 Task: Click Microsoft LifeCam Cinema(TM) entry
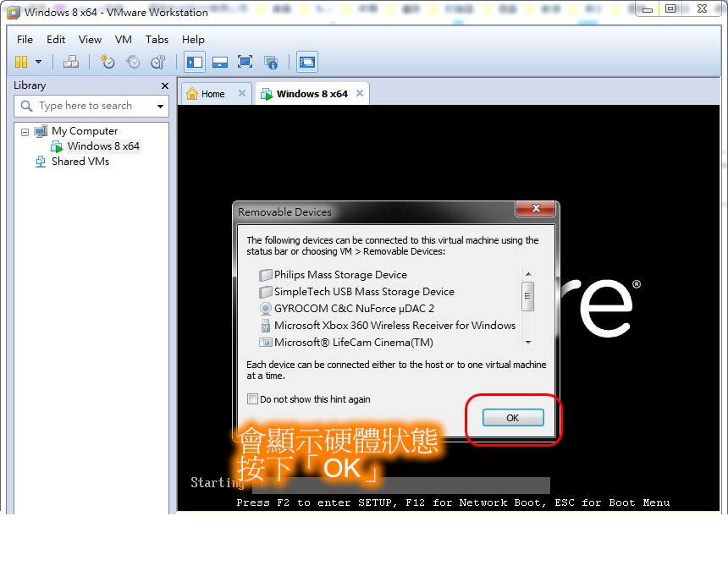pyautogui.click(x=353, y=343)
